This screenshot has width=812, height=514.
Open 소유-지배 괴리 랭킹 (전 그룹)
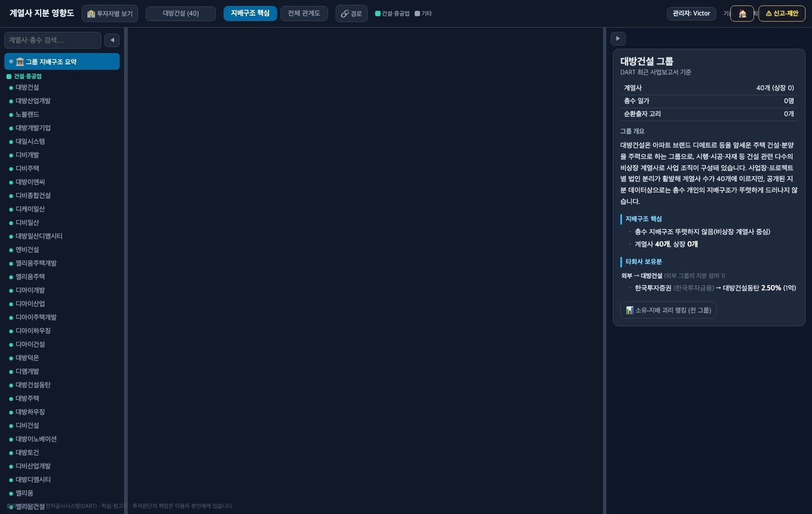668,310
